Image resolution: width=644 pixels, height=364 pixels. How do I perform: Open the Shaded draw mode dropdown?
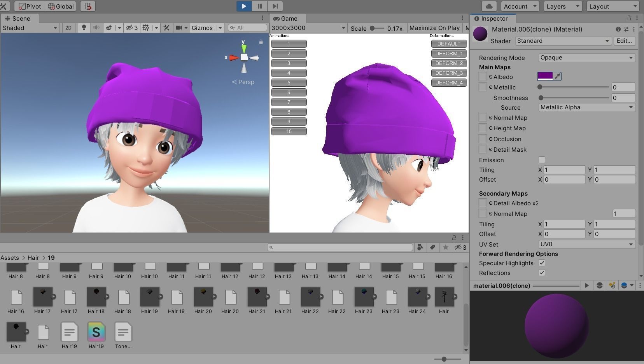pos(30,28)
